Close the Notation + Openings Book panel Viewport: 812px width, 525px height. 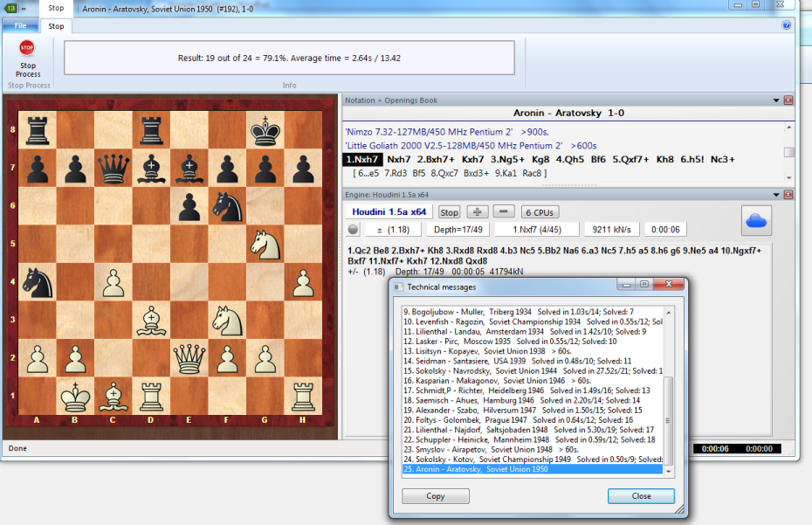788,100
